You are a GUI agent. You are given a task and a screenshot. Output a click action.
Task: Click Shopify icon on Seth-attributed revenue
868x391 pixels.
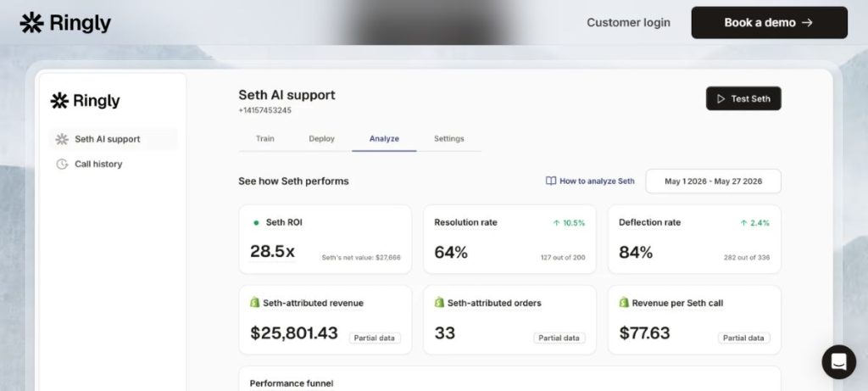tap(254, 303)
